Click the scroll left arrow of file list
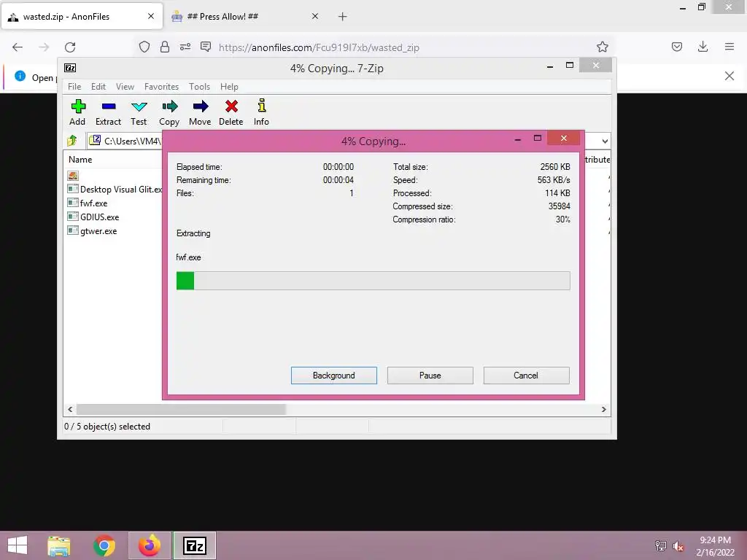Screen dimensions: 747x560 click(71, 410)
